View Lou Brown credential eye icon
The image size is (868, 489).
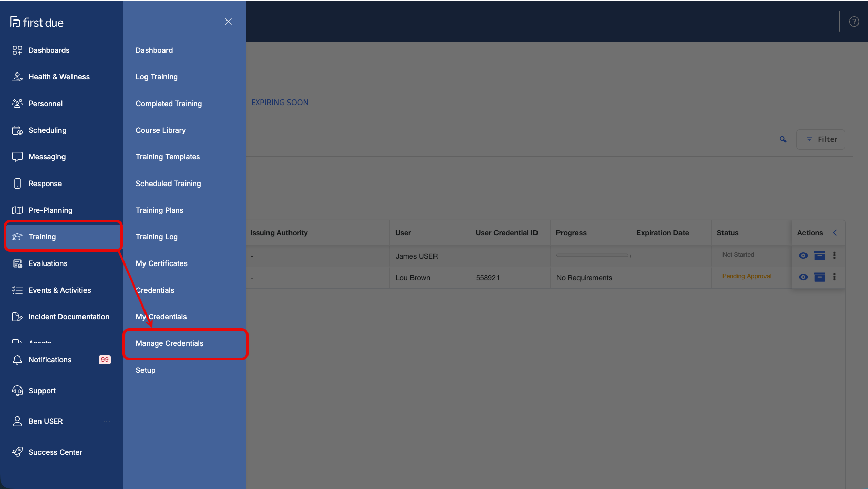click(x=803, y=277)
